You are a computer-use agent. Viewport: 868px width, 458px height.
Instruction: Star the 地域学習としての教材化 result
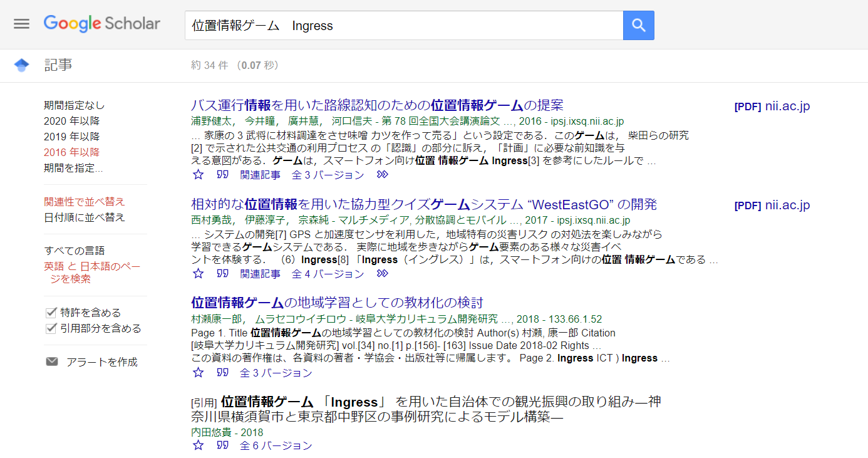(x=199, y=373)
